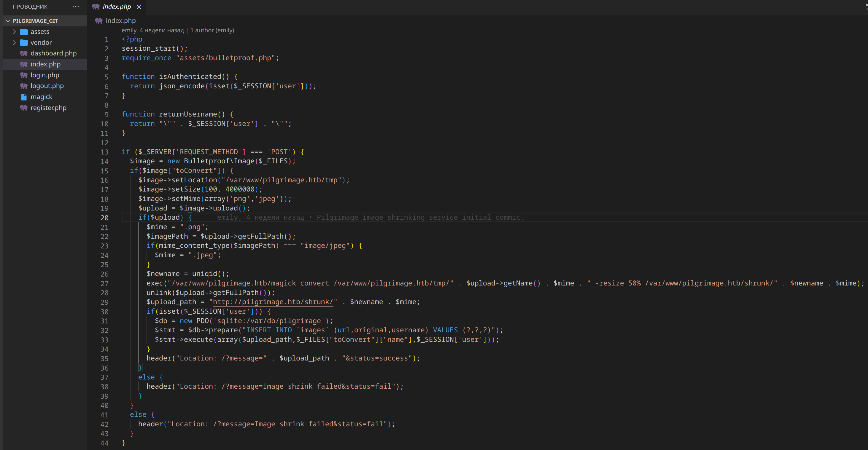Click the assets folder icon
This screenshot has height=450, width=868.
[x=24, y=32]
